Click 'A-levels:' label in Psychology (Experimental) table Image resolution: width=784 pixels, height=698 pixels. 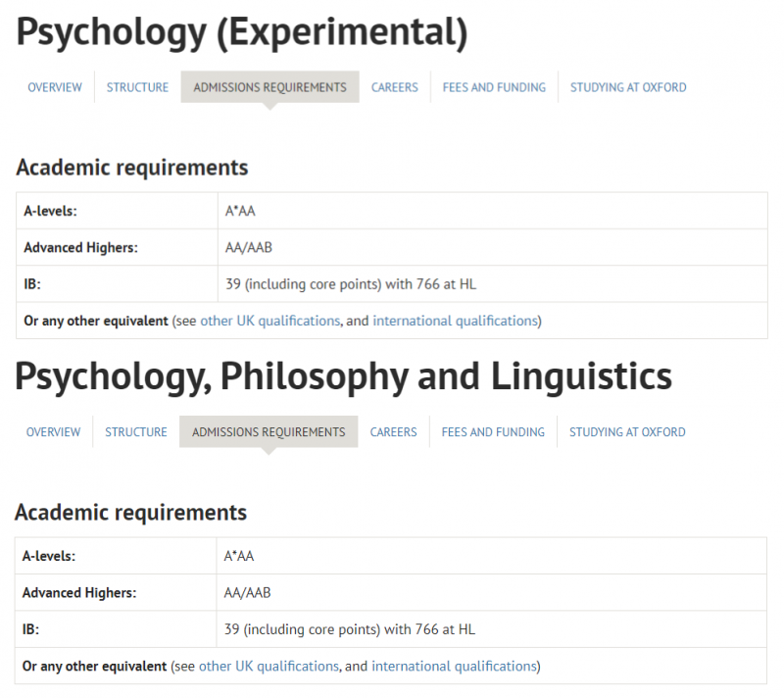point(51,211)
